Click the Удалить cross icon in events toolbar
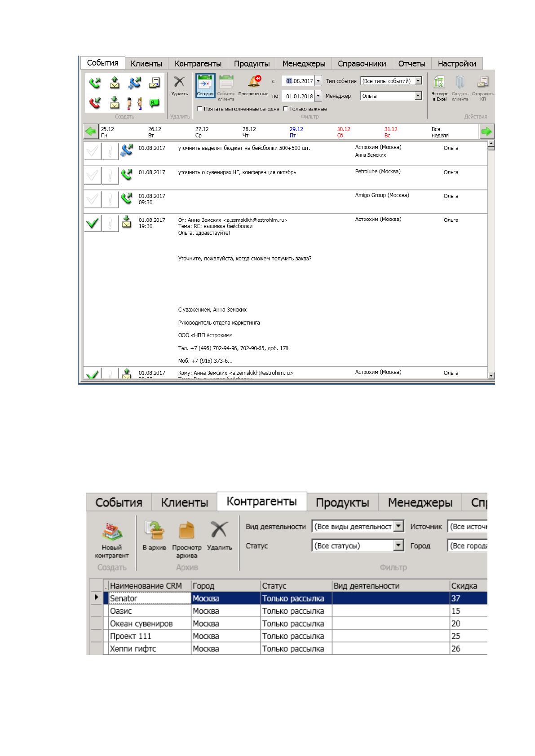This screenshot has height=756, width=535. coord(180,82)
